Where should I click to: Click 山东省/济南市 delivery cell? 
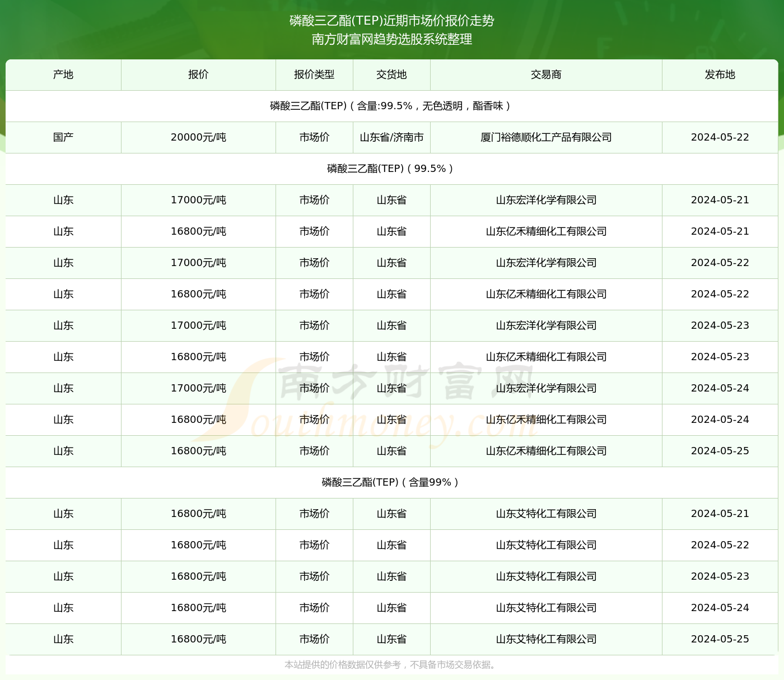click(391, 137)
